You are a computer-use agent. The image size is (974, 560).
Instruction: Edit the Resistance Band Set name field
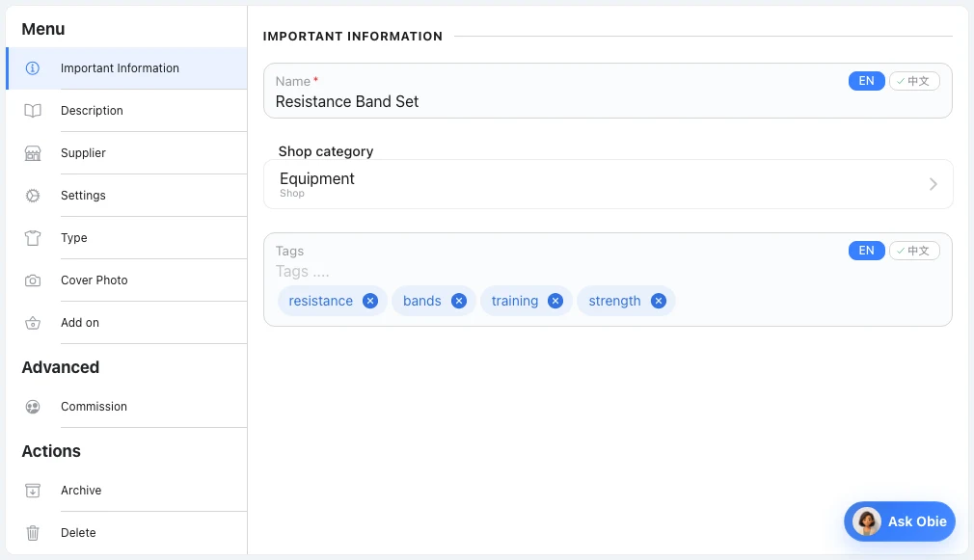(609, 91)
